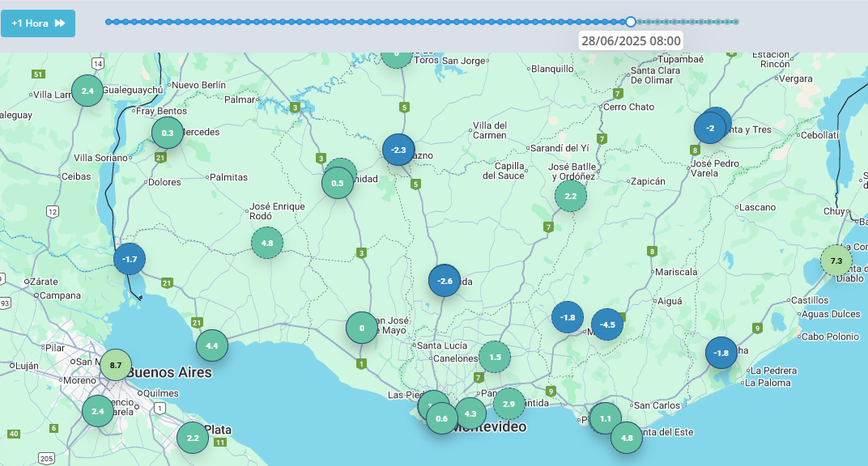Click the 28/06/2025 08:00 date tooltip
This screenshot has height=466, width=868.
click(x=631, y=40)
